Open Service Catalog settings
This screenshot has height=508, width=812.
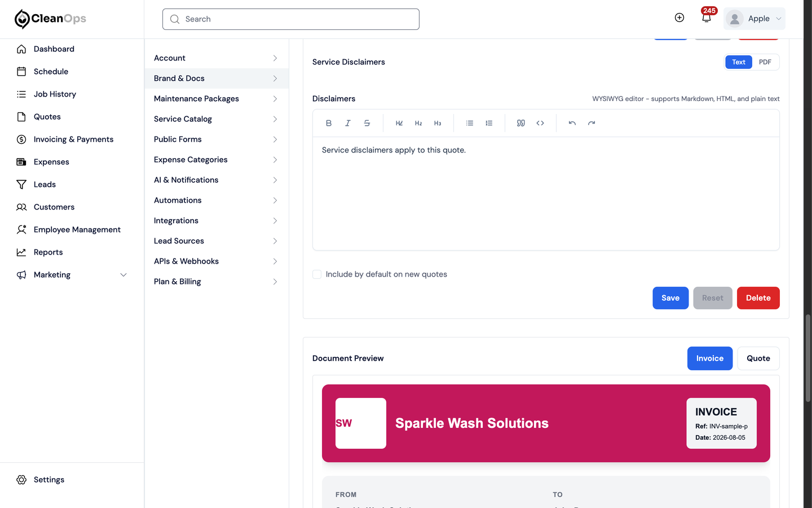[x=217, y=119]
